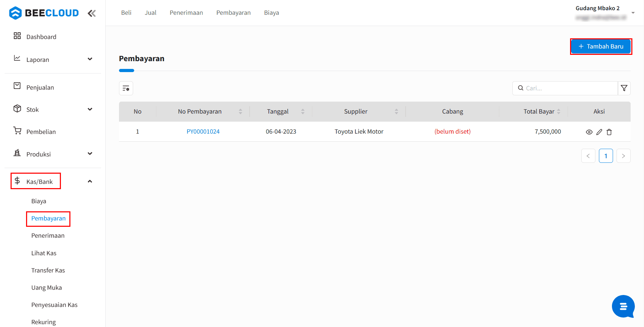Sort by Tanggal column arrows
This screenshot has height=327, width=644.
(303, 111)
